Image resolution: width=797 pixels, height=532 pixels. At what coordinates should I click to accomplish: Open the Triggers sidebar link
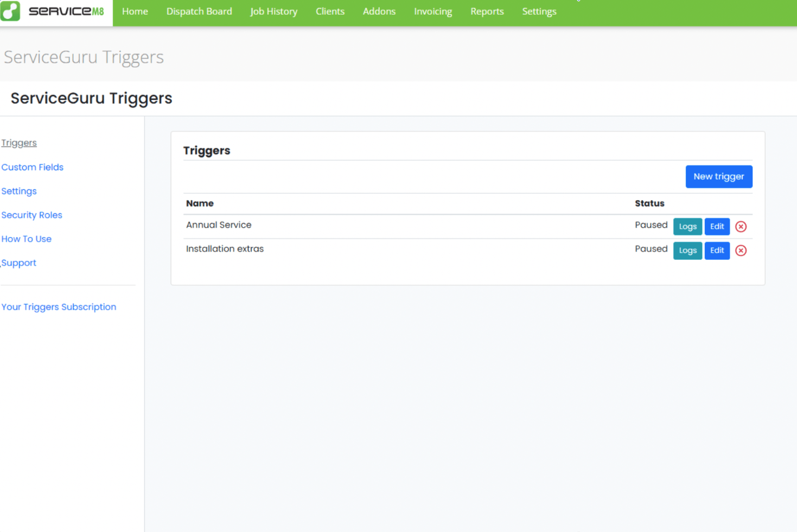tap(19, 143)
